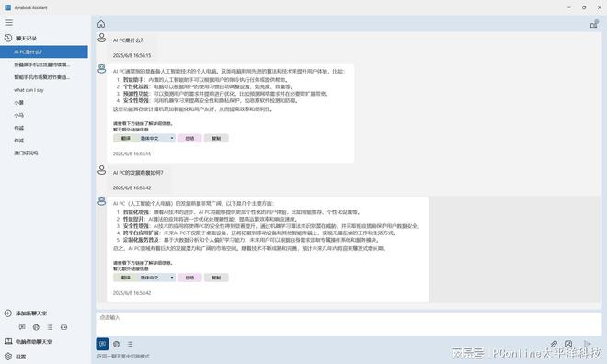Click the pink summarize button in first answer
The image size is (607, 364).
coord(189,138)
